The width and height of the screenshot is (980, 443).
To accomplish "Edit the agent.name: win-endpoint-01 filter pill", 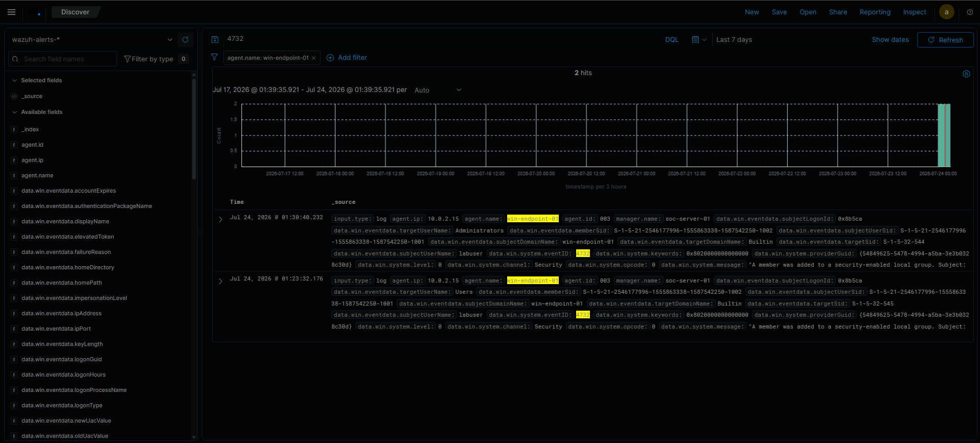I will [268, 58].
